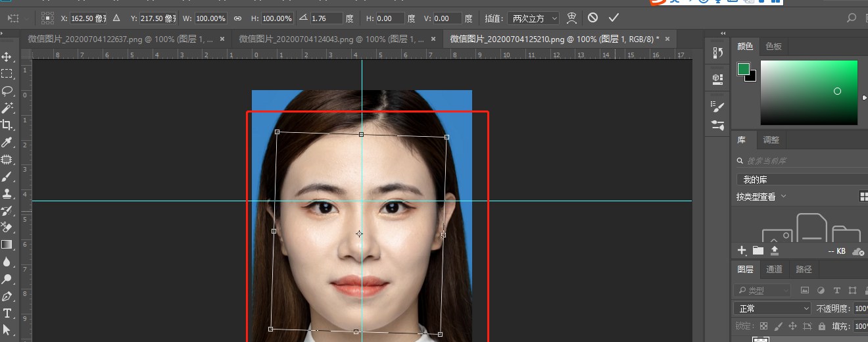The image size is (868, 342).
Task: Switch to warp mode icon
Action: tap(572, 18)
